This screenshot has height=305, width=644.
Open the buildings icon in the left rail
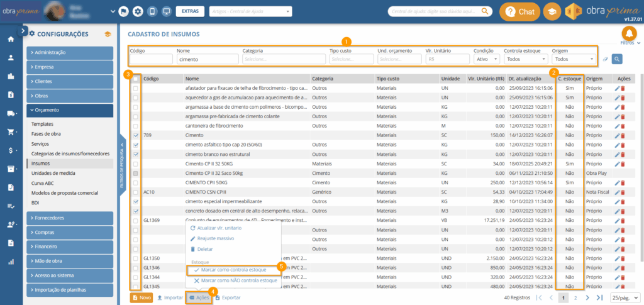tap(11, 76)
